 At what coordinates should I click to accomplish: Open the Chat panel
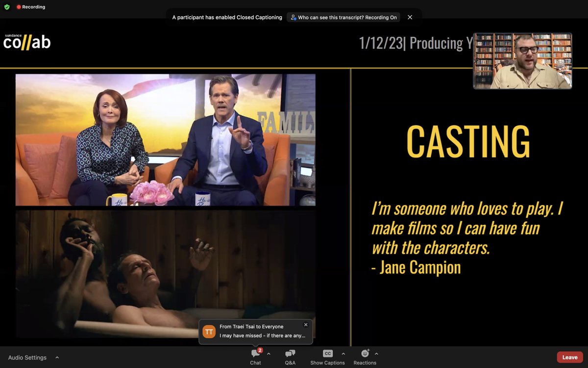(x=255, y=357)
